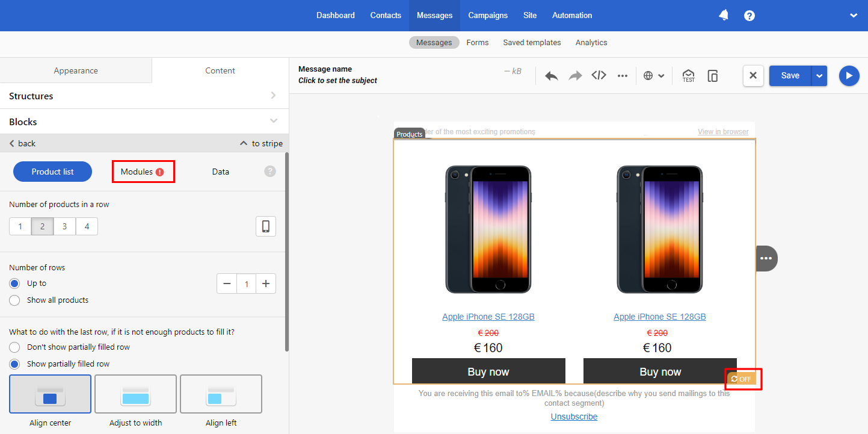Collapse the Blocks section

point(144,122)
